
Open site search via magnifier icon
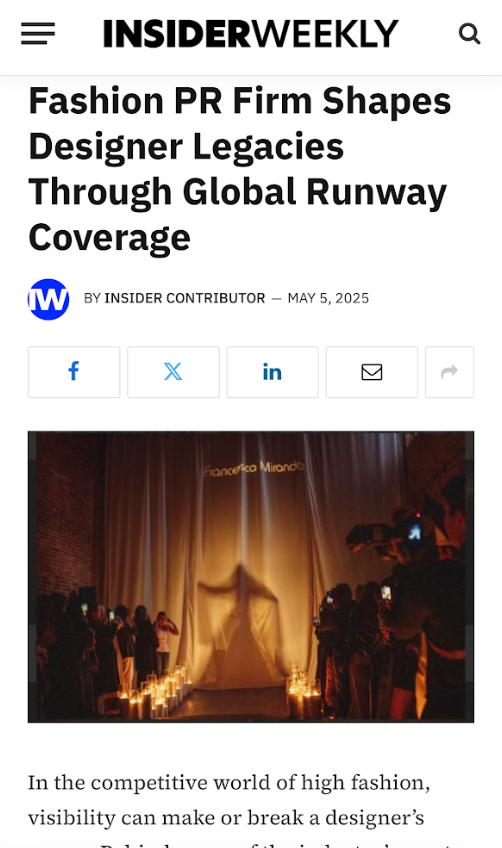[470, 34]
